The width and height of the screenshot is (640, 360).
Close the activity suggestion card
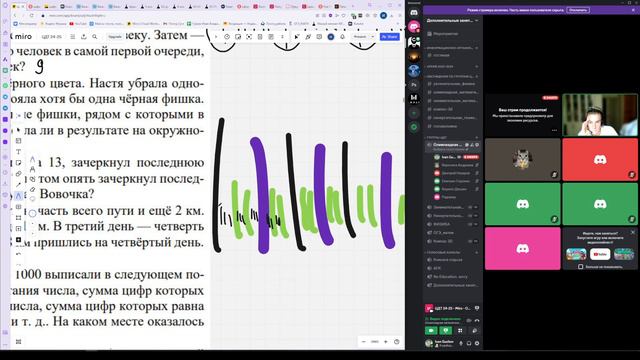tap(633, 232)
